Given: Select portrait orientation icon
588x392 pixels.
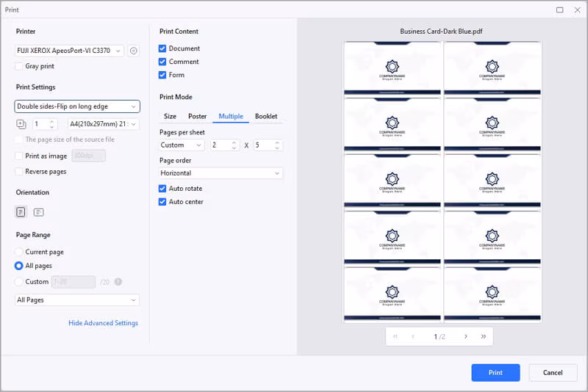Looking at the screenshot, I should coord(21,212).
